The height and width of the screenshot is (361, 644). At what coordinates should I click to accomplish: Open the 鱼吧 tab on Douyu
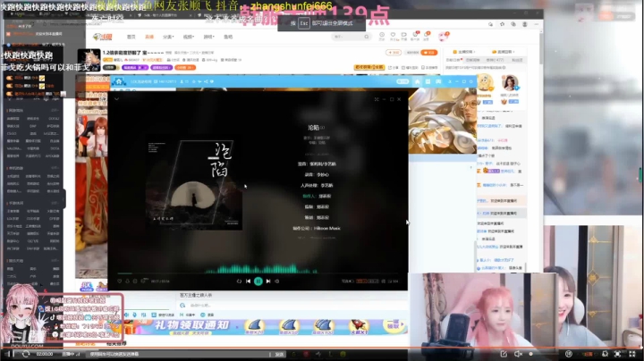[x=228, y=37]
